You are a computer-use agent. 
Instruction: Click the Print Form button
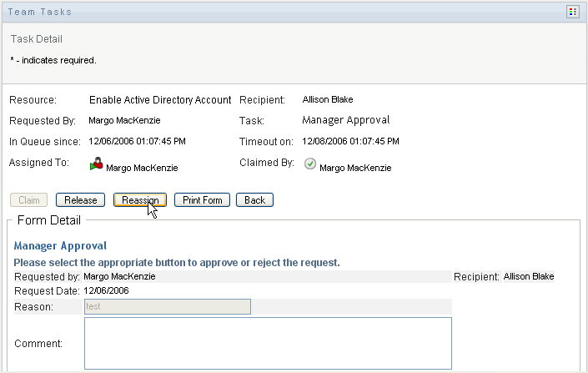pyautogui.click(x=202, y=200)
